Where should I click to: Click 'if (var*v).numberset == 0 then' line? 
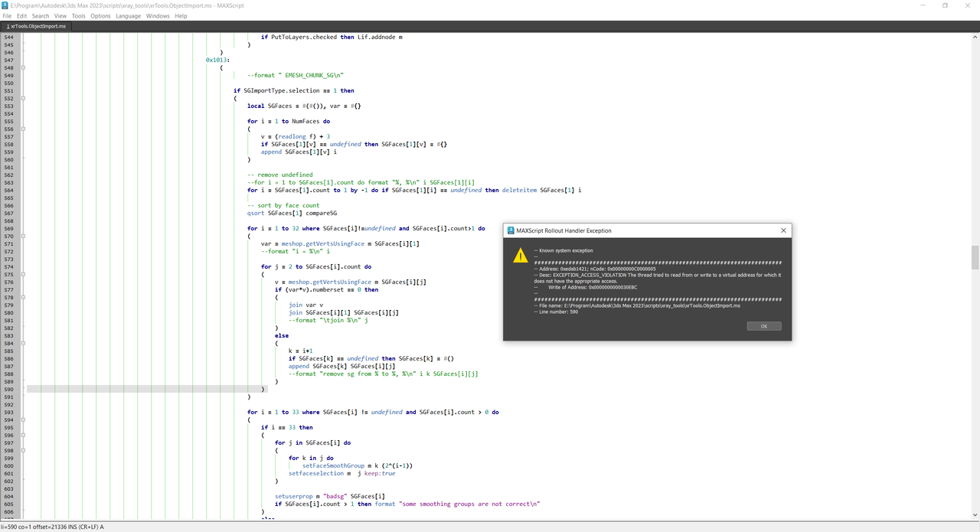[x=327, y=289]
